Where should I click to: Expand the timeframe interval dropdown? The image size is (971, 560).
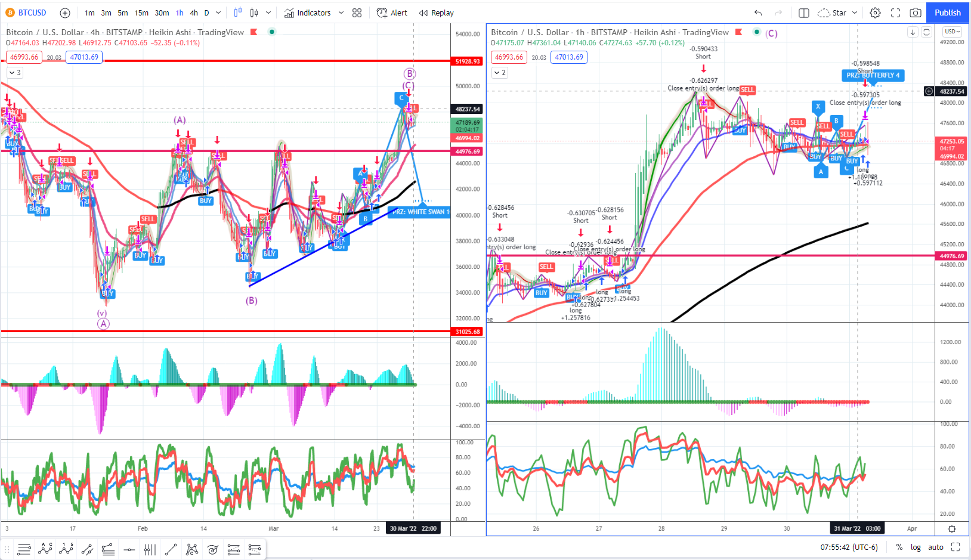pos(218,13)
